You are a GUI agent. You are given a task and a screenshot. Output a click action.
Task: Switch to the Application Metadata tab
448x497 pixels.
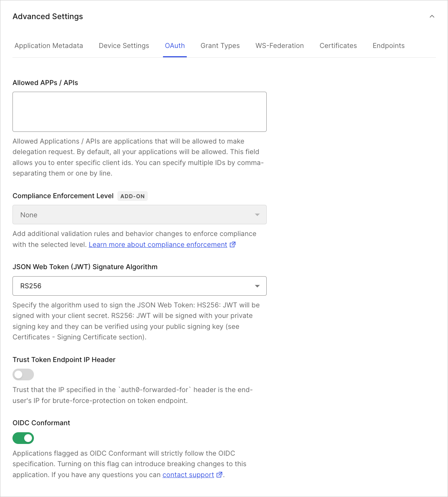click(48, 46)
